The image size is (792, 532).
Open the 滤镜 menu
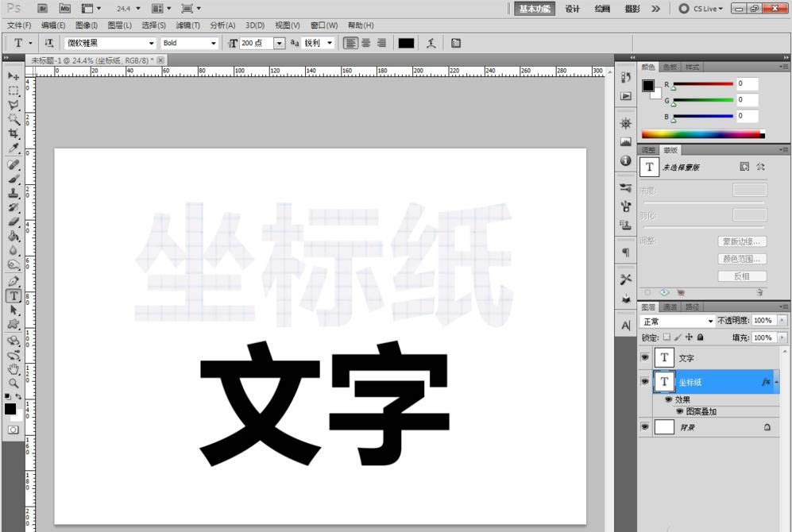[x=187, y=25]
